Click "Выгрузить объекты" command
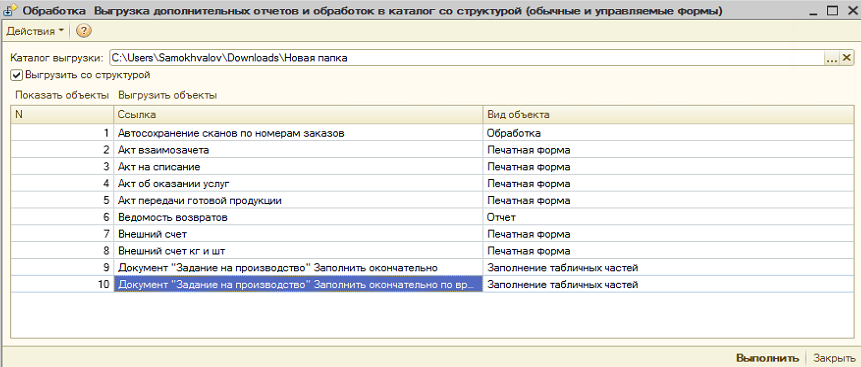This screenshot has height=367, width=861. pyautogui.click(x=167, y=95)
